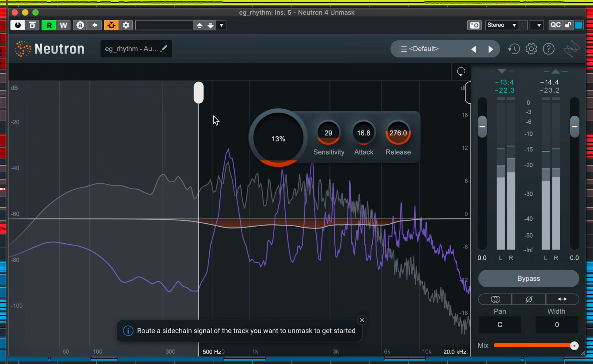Load next host preset with down arrow
This screenshot has height=364, width=593.
tap(210, 25)
